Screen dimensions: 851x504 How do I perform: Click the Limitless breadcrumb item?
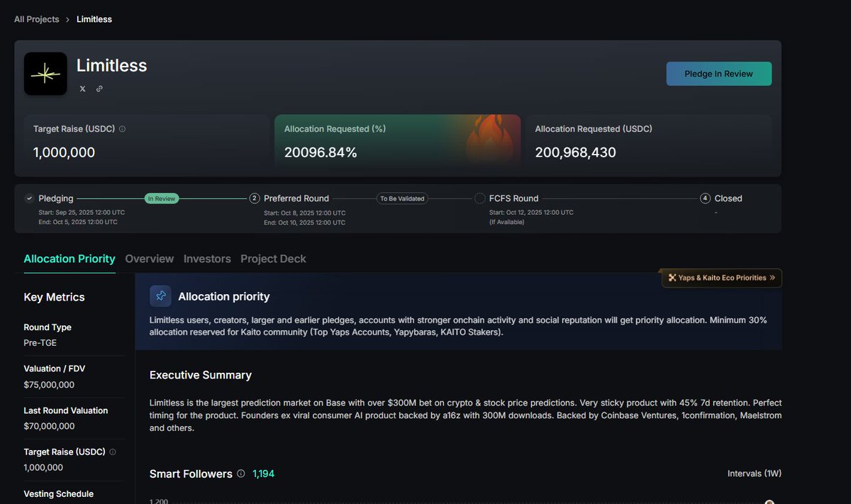[94, 19]
